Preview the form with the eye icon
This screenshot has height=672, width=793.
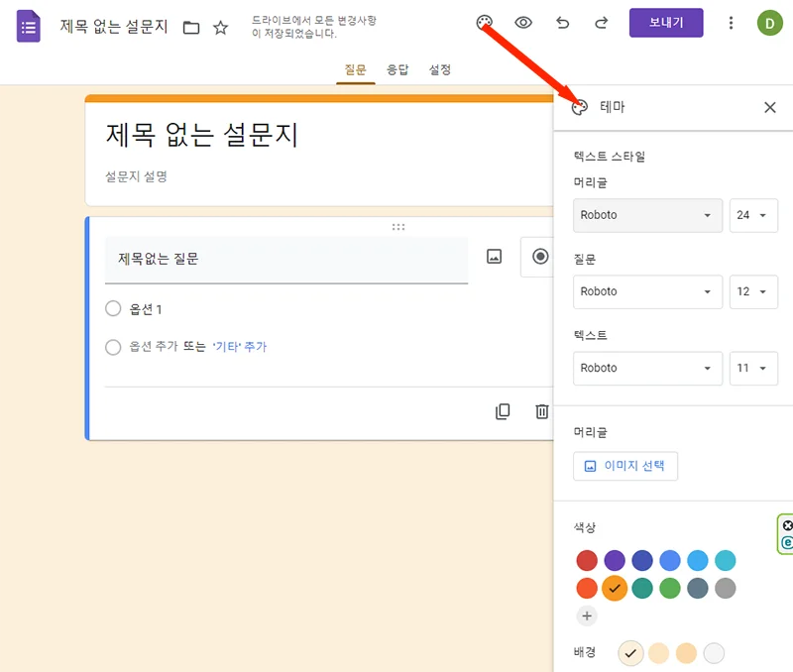point(523,23)
